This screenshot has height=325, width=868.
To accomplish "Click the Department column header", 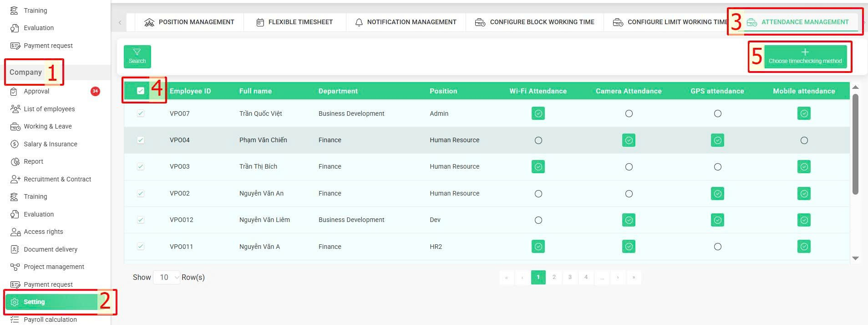I will point(338,91).
